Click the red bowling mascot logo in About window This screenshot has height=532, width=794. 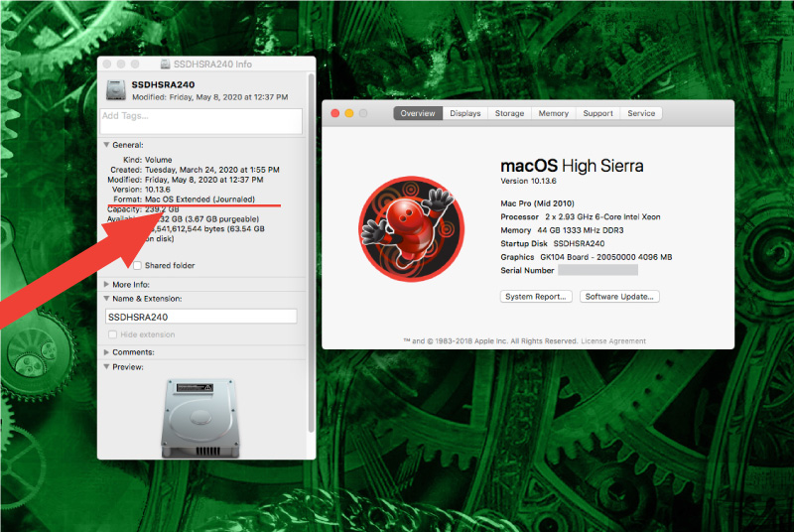(x=411, y=229)
